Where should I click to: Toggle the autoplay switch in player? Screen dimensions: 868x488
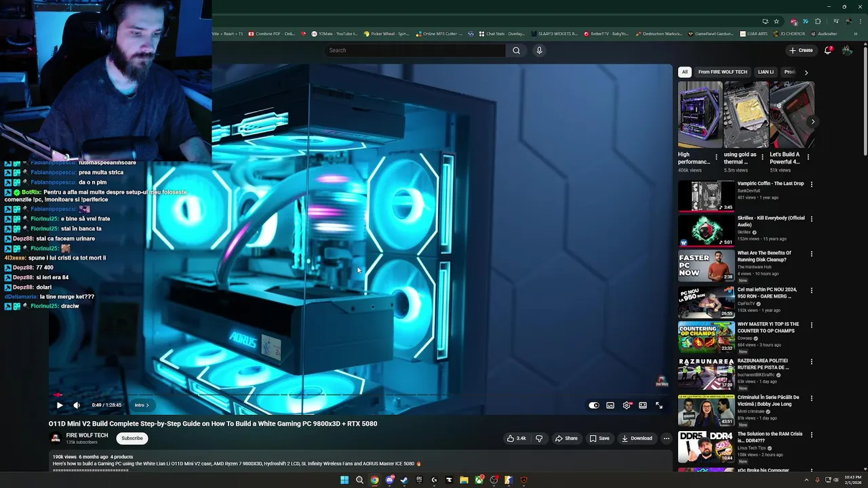point(594,405)
